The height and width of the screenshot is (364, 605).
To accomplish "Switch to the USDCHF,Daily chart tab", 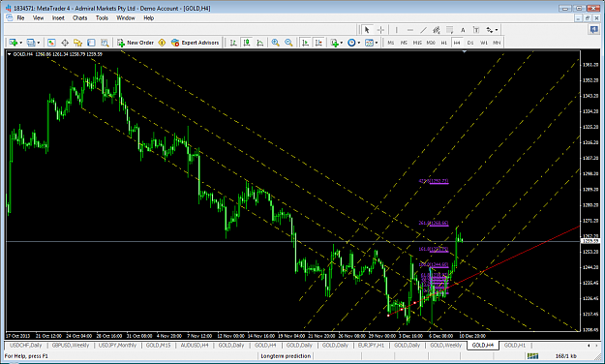I will (x=25, y=345).
